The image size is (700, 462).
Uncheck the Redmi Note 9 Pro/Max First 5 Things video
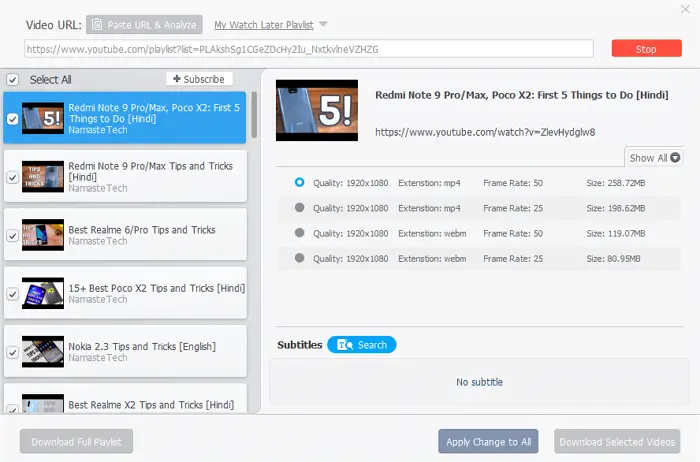pyautogui.click(x=12, y=119)
